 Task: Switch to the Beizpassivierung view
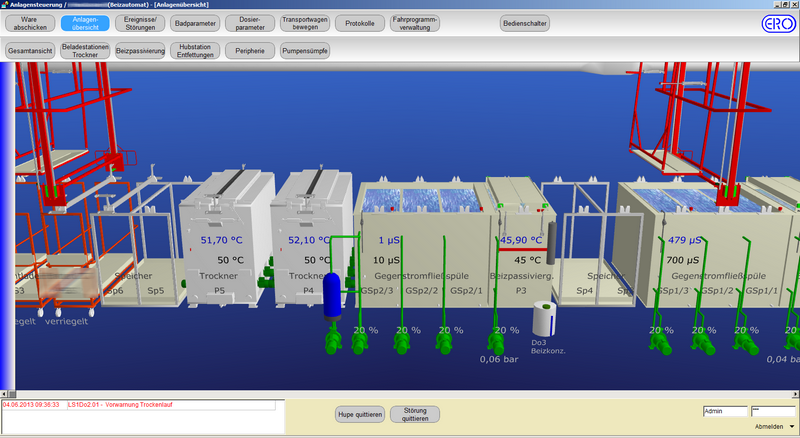[138, 49]
